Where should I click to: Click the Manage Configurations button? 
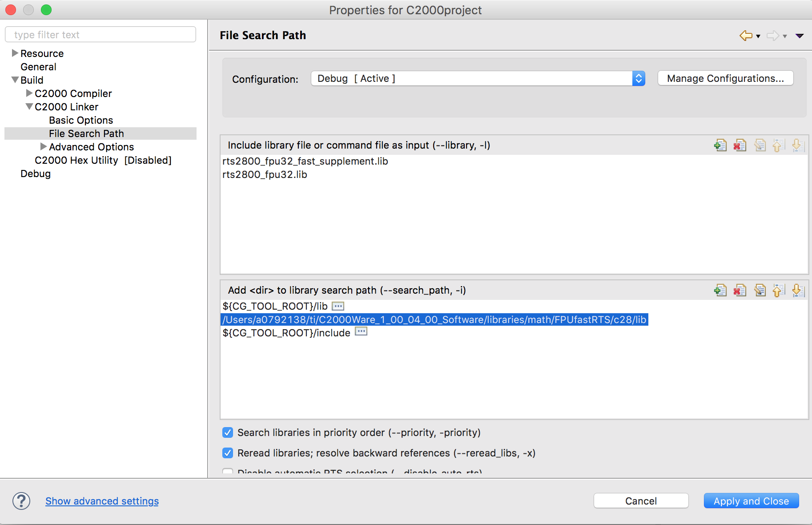725,79
